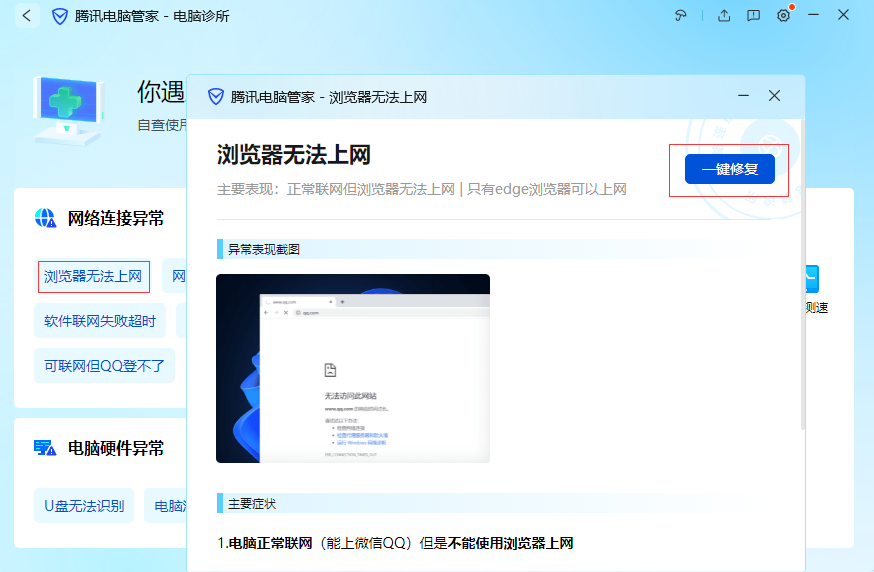Click symptom text 1.电脑正常联网

point(395,543)
